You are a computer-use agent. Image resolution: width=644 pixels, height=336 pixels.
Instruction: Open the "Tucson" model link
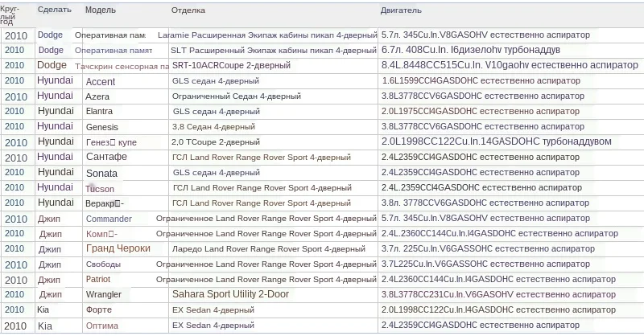click(100, 189)
